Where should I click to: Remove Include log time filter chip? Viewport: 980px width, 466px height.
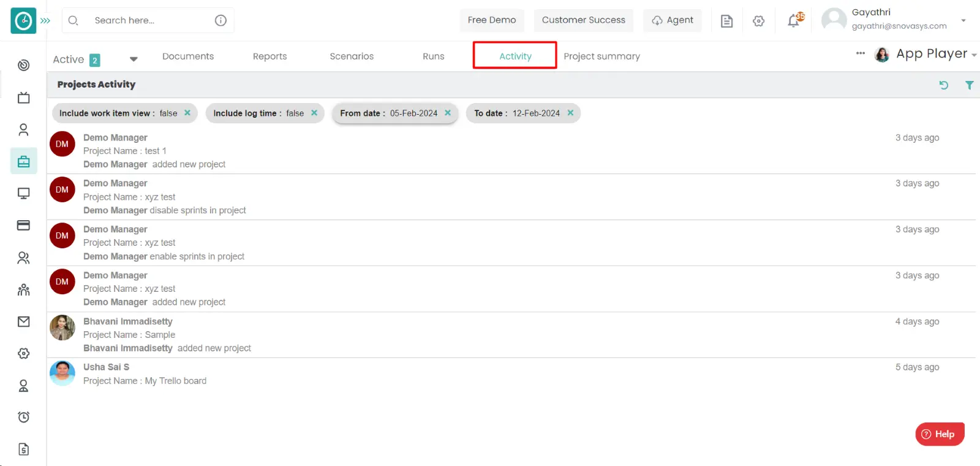(x=314, y=113)
